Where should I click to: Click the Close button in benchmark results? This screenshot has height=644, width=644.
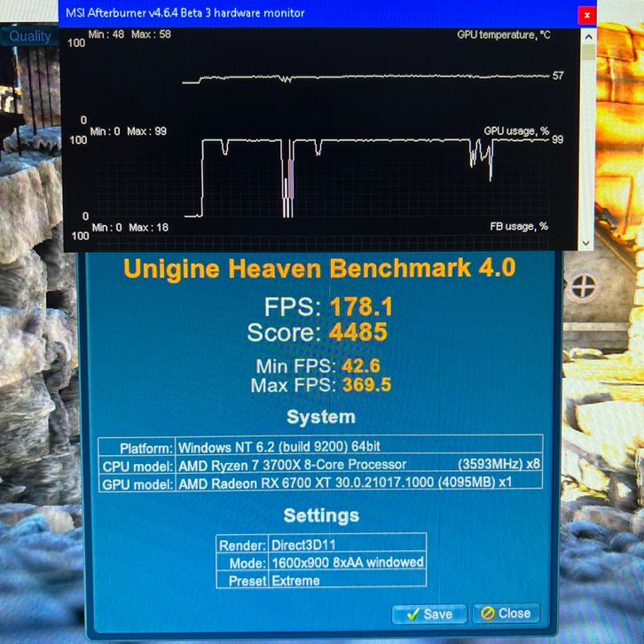506,613
